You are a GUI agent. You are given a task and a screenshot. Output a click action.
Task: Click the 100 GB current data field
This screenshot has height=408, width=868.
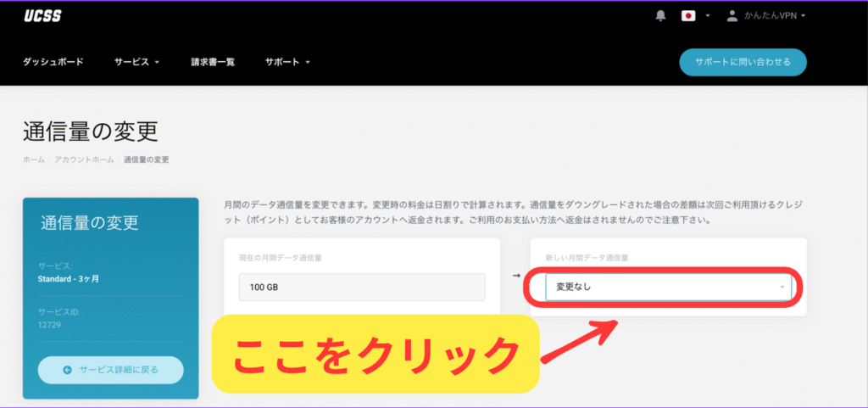[x=361, y=287]
